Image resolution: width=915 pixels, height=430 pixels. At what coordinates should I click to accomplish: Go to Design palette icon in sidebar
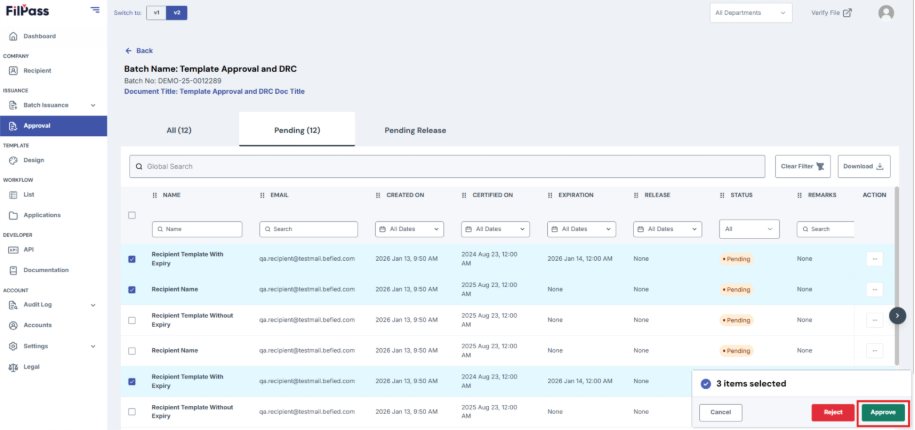point(13,160)
